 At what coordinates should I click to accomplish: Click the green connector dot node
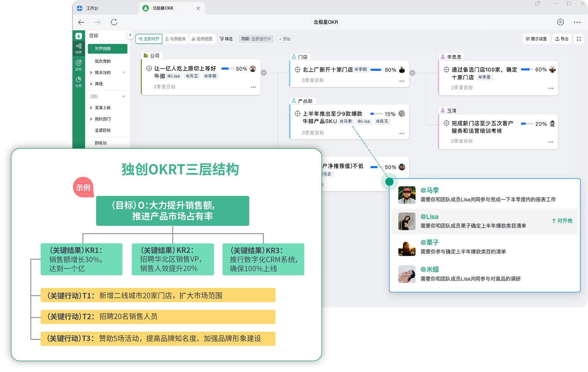389,182
